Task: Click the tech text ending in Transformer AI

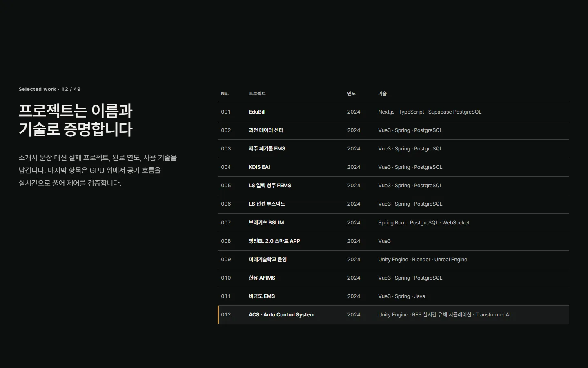Action: tap(444, 315)
